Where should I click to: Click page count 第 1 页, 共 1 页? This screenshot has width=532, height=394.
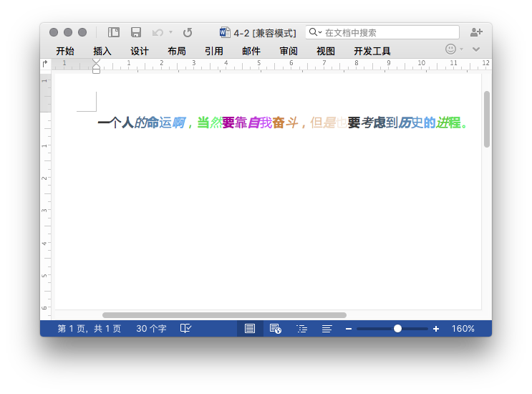90,329
